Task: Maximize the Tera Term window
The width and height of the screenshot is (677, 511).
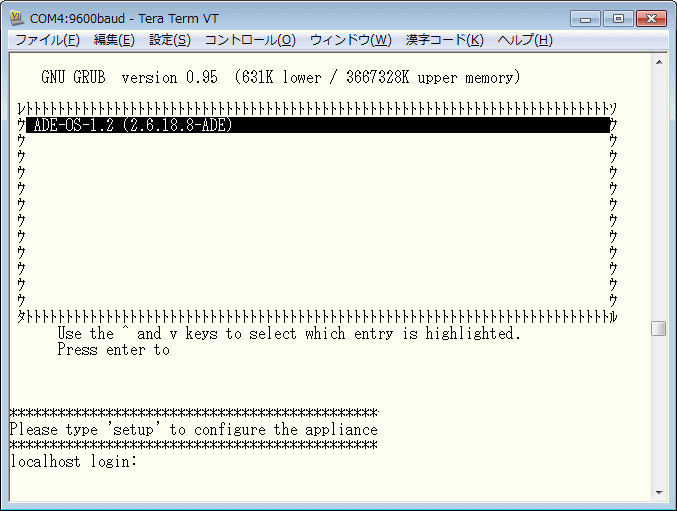Action: click(618, 18)
